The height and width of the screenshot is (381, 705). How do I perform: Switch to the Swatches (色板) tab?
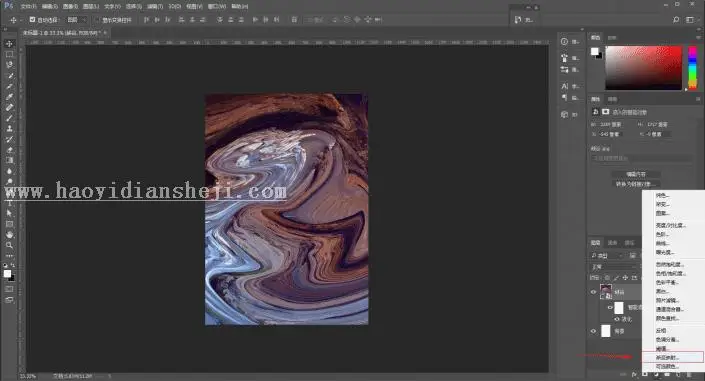[612, 37]
